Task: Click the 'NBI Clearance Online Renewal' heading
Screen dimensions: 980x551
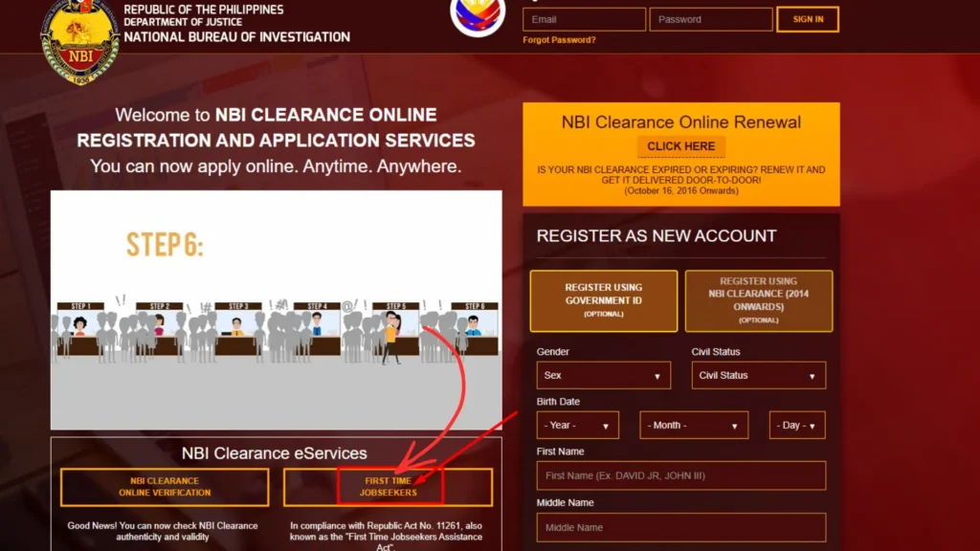Action: pos(680,121)
